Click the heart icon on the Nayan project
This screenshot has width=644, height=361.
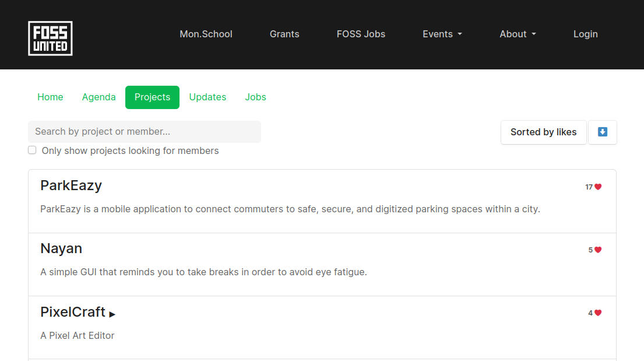point(599,250)
